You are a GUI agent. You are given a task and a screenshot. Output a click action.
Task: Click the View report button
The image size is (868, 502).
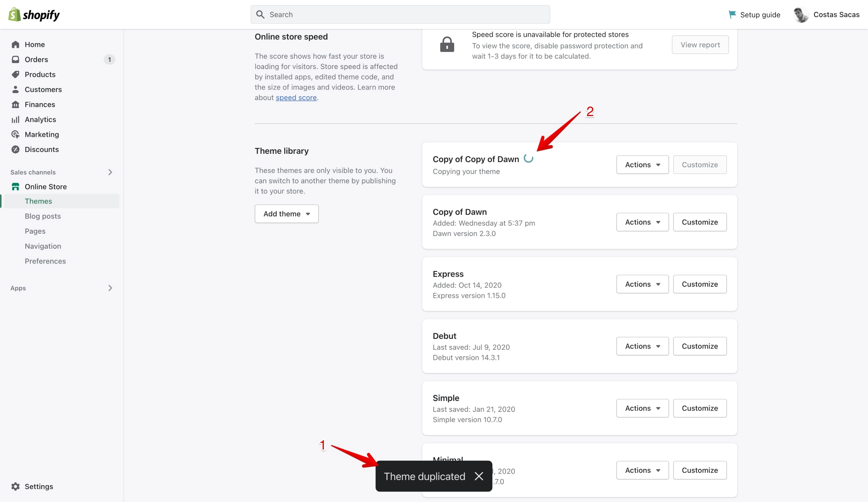700,44
